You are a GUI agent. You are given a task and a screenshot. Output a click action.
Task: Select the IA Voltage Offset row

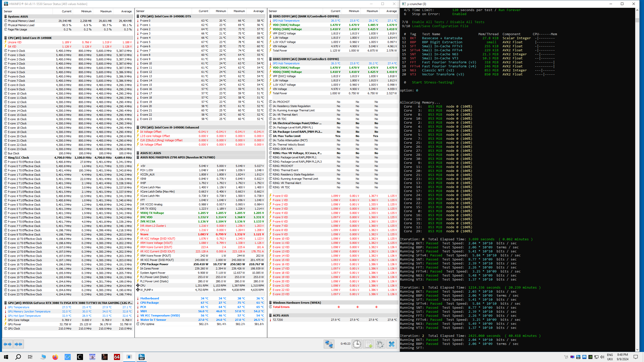click(x=201, y=132)
